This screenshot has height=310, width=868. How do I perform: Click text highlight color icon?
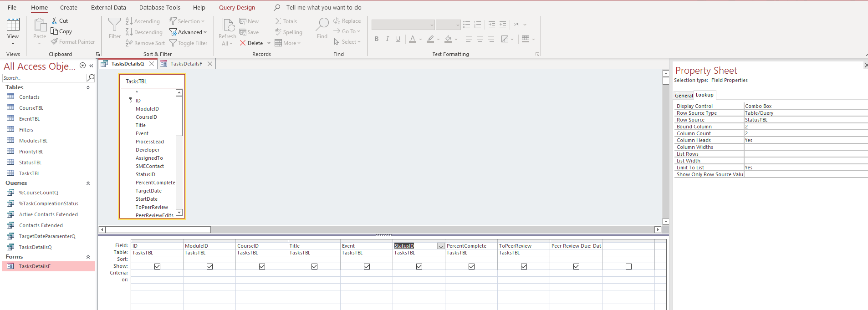(430, 39)
